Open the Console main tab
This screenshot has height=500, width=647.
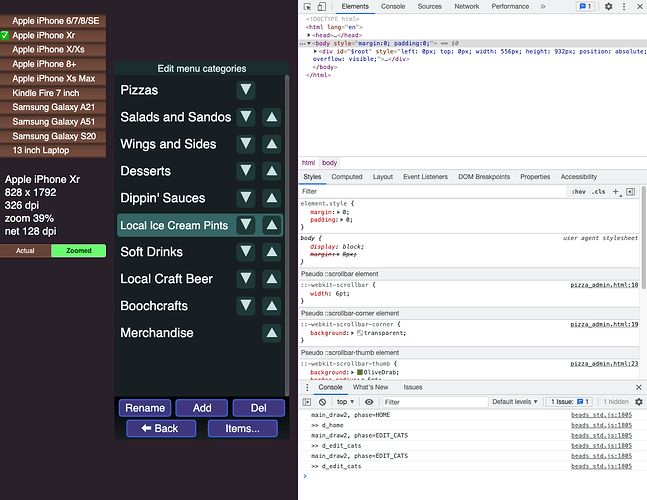(393, 7)
